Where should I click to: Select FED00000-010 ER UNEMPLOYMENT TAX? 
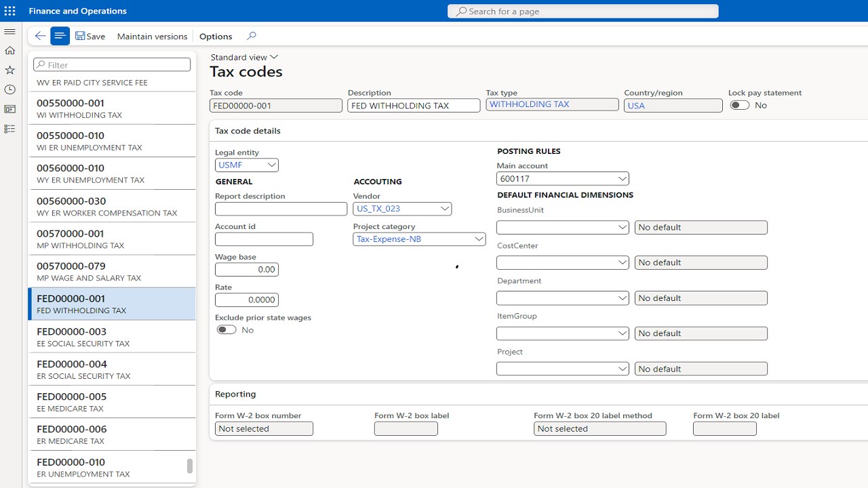pyautogui.click(x=112, y=468)
